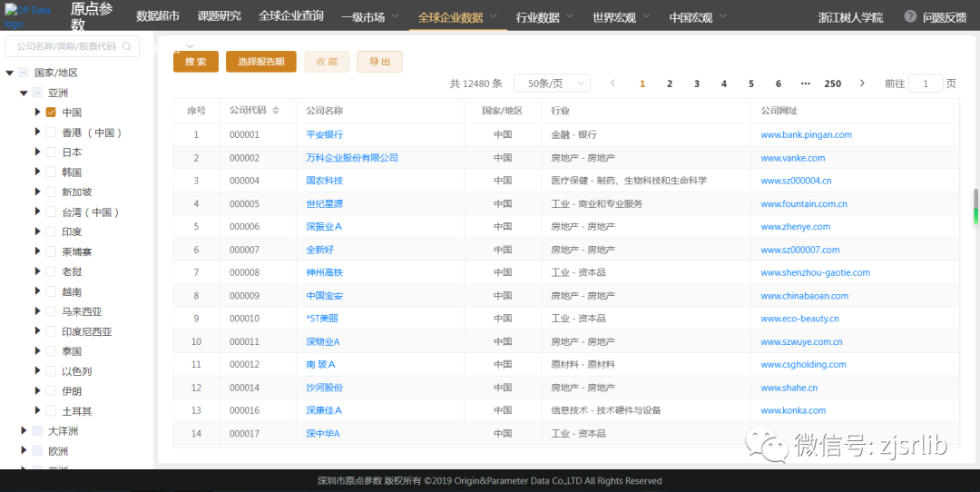The width and height of the screenshot is (980, 492).
Task: Open the 课题研究 tab
Action: coord(219,16)
